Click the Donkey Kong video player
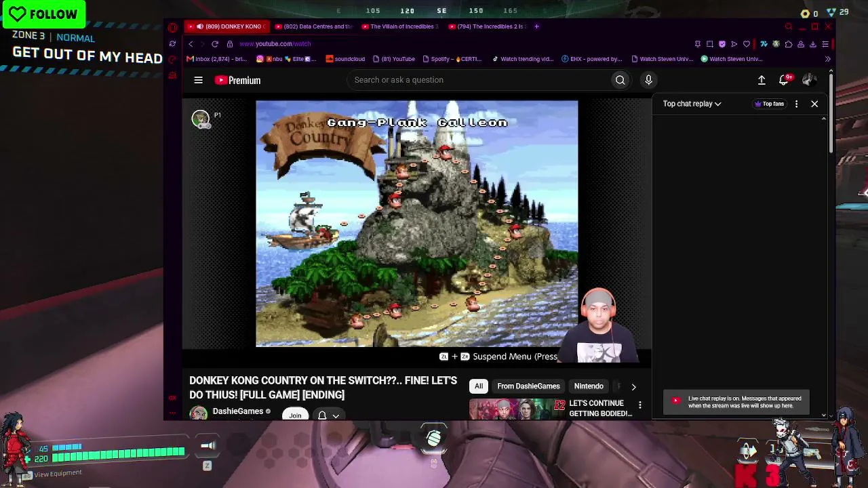Viewport: 868px width, 488px height. coord(417,224)
